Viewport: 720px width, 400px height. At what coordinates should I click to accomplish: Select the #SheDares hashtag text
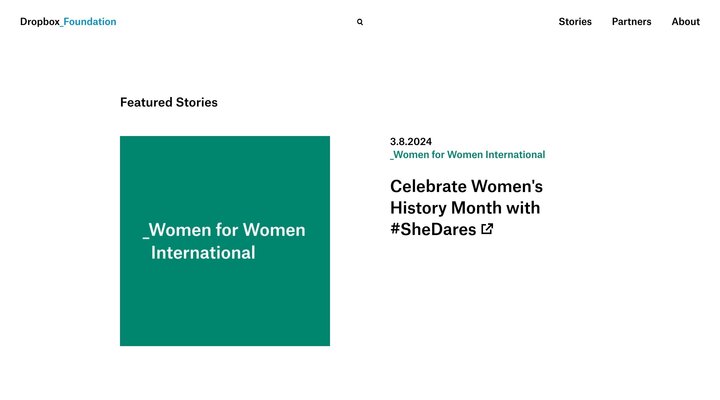(x=433, y=230)
